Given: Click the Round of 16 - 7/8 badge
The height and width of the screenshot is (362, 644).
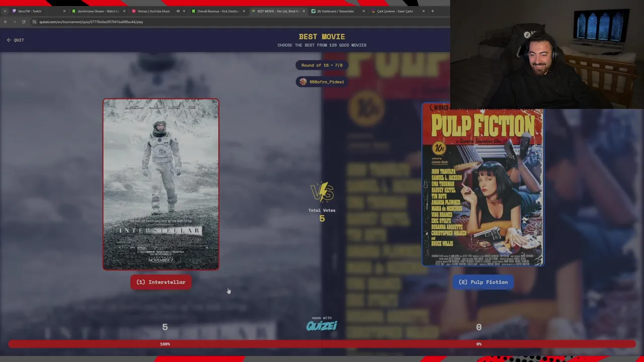Looking at the screenshot, I should coord(322,65).
